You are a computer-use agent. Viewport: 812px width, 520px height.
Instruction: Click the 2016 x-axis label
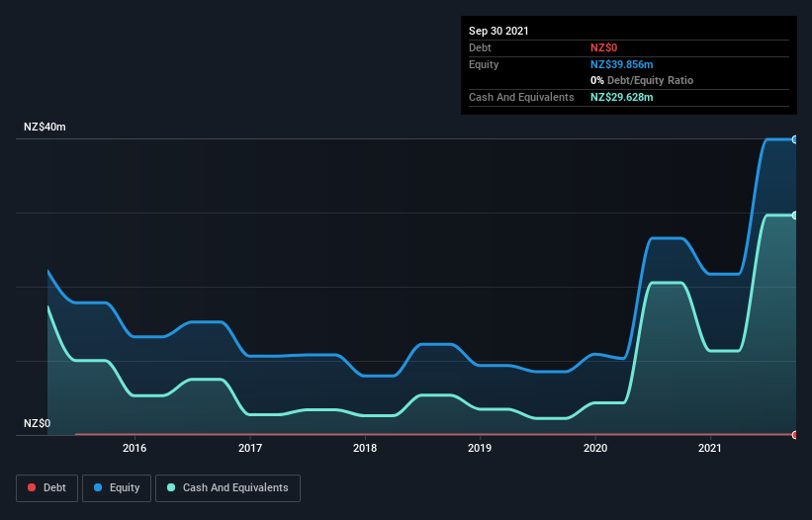135,448
